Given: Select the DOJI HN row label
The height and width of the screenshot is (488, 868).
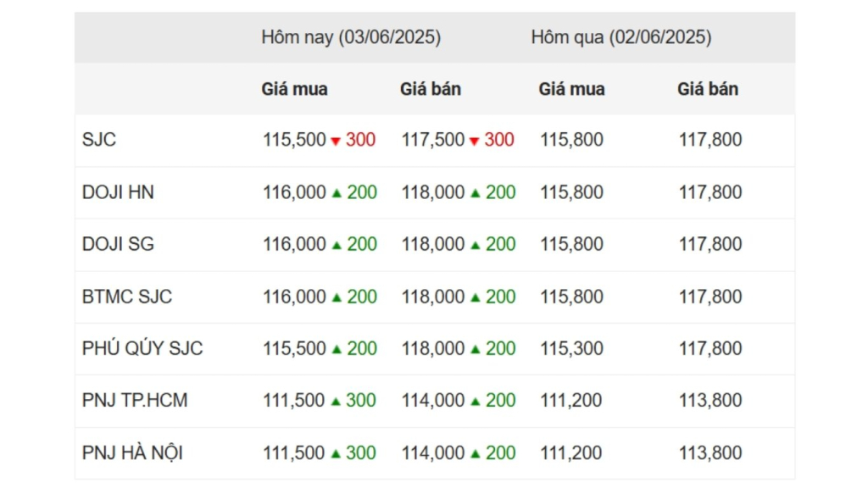Looking at the screenshot, I should pos(118,192).
